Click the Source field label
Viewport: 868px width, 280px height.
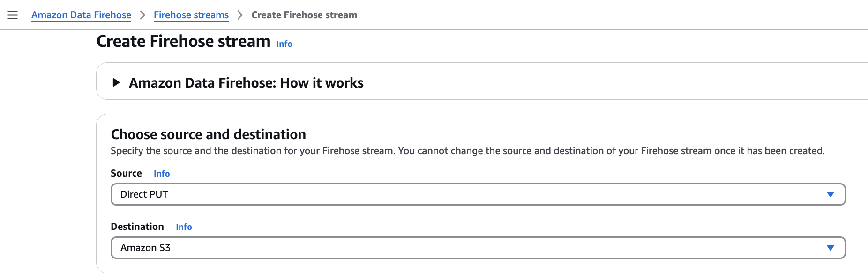[x=126, y=173]
